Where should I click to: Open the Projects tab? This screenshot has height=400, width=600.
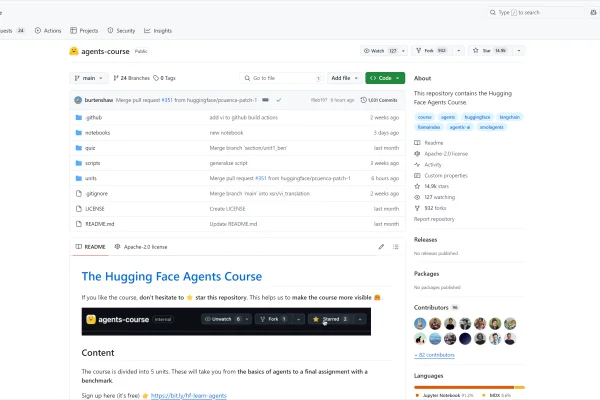84,31
